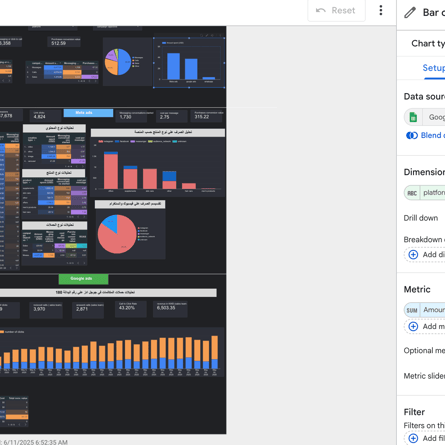Click the Add metric plus icon
445x445 pixels.
pos(413,326)
